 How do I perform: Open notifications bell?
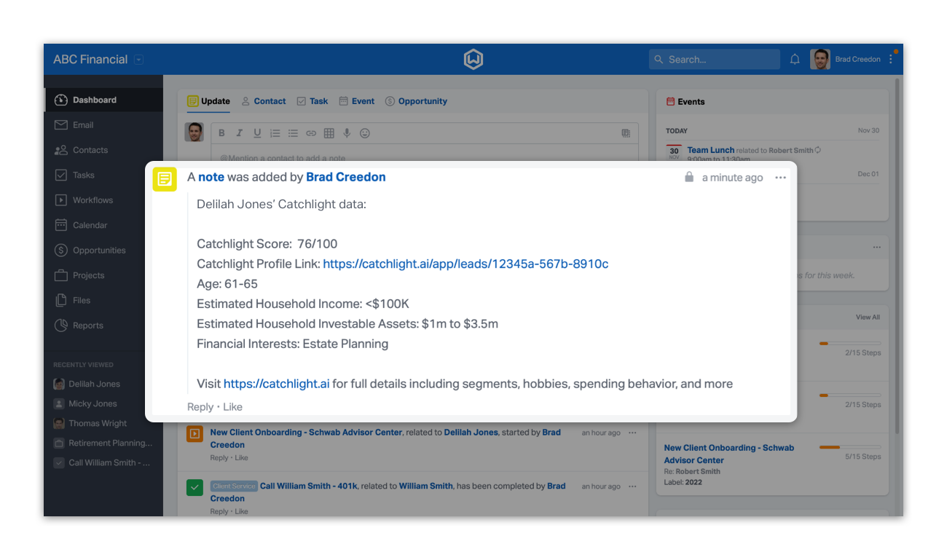pyautogui.click(x=795, y=60)
